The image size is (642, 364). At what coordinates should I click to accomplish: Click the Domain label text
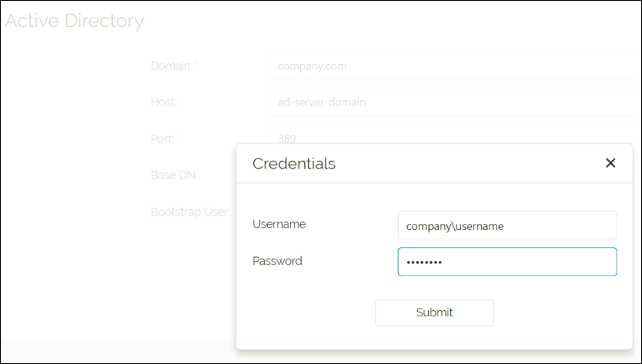pyautogui.click(x=171, y=65)
